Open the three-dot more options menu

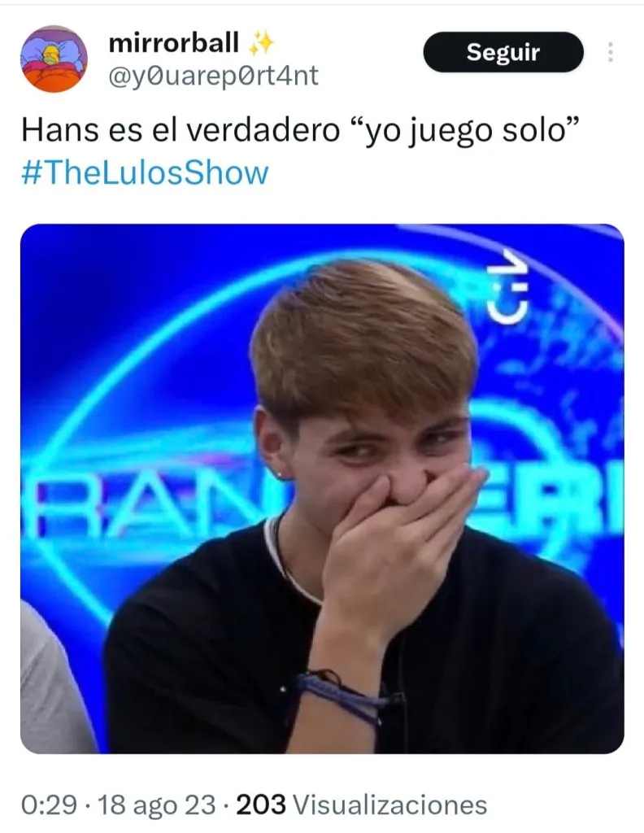point(611,52)
